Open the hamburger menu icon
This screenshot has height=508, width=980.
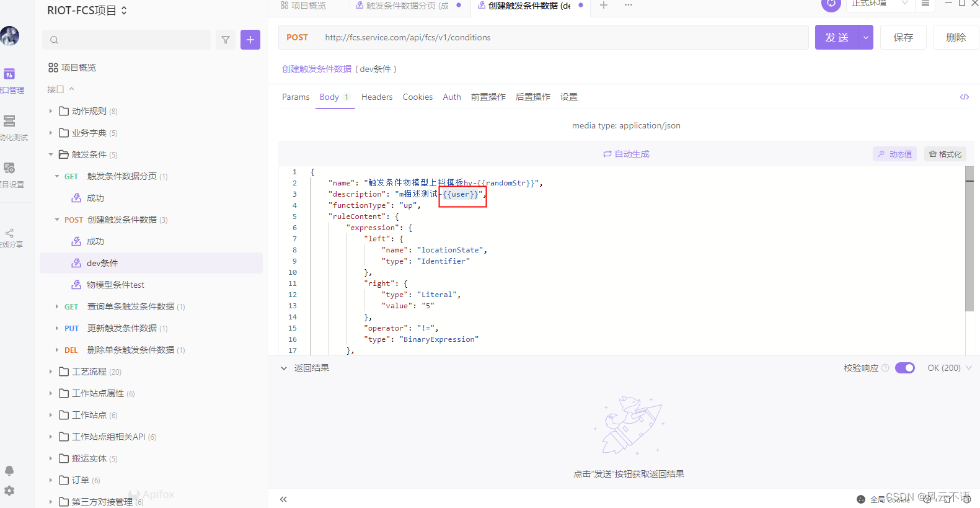tap(925, 4)
